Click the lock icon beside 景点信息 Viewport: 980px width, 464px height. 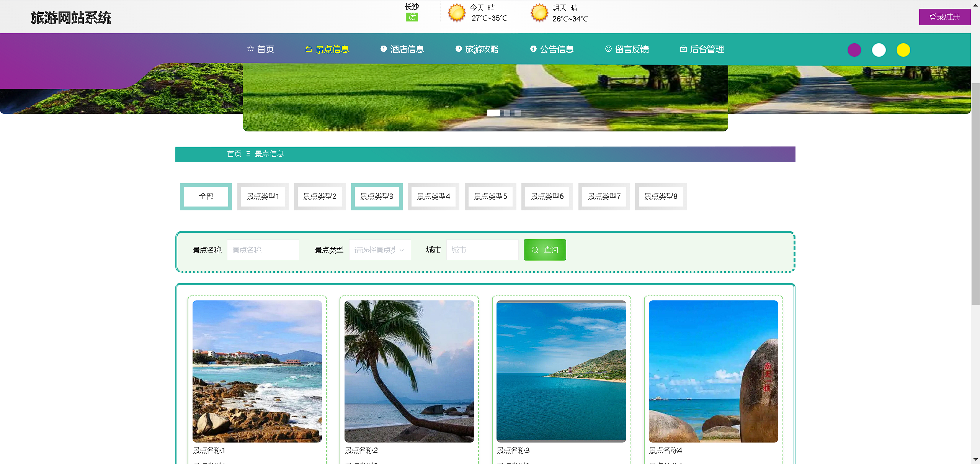[309, 49]
